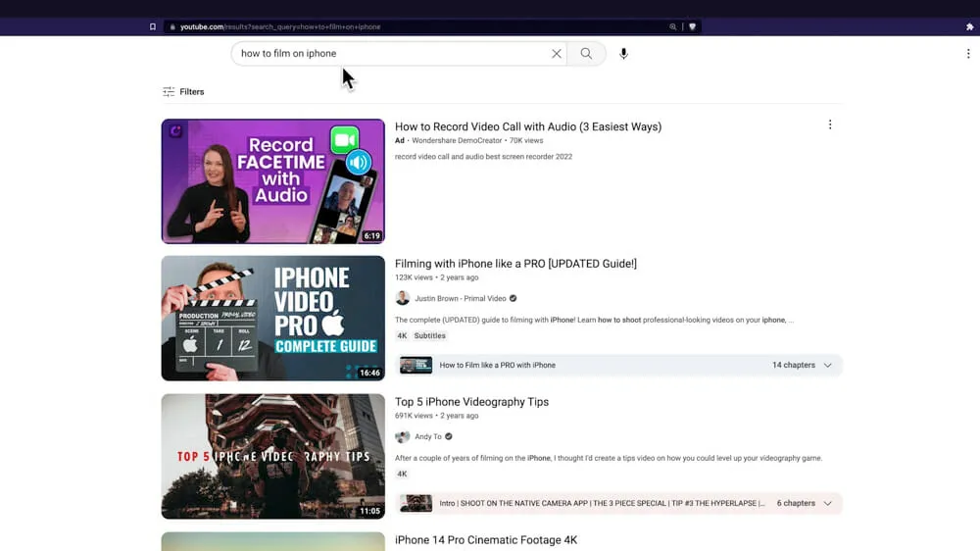This screenshot has width=980, height=551.
Task: Open the browser extensions puzzle icon
Action: 968,26
